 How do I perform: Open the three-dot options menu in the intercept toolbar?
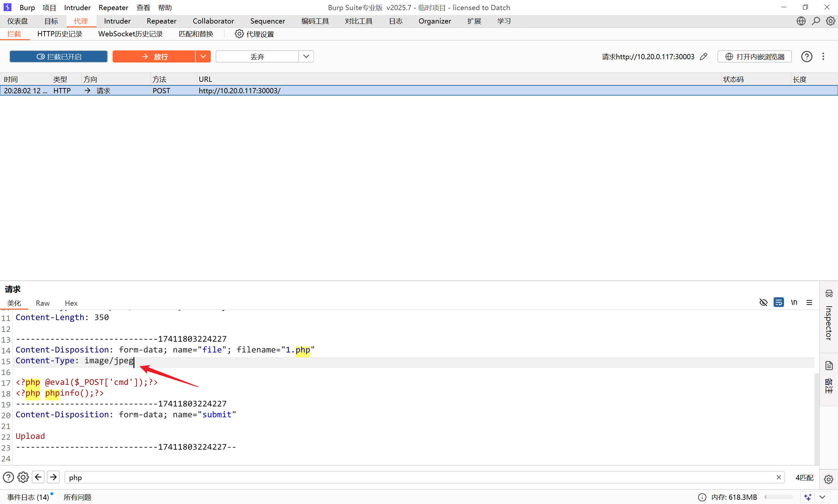(823, 57)
